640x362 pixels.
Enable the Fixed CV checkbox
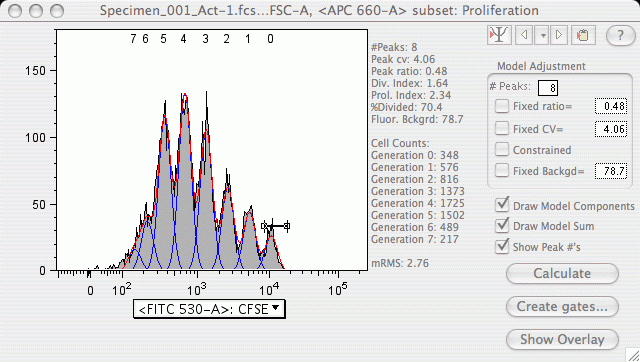[x=502, y=129]
